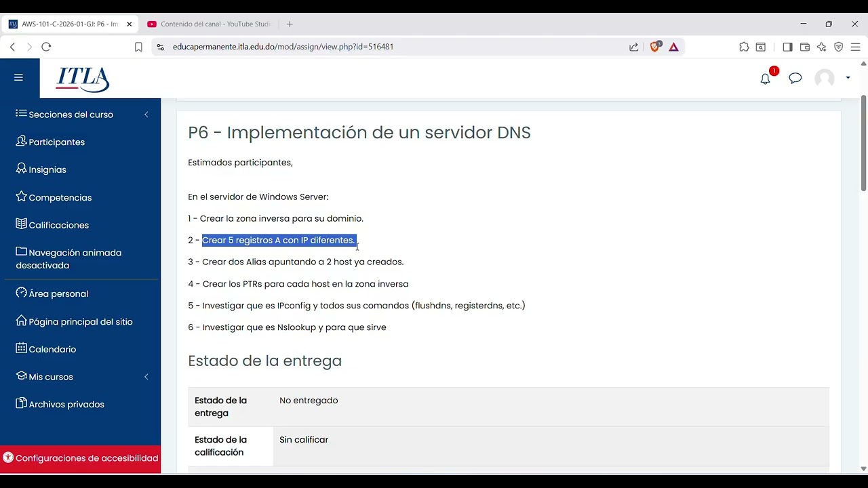Open Archivos privados
Image resolution: width=868 pixels, height=488 pixels.
tap(60, 404)
